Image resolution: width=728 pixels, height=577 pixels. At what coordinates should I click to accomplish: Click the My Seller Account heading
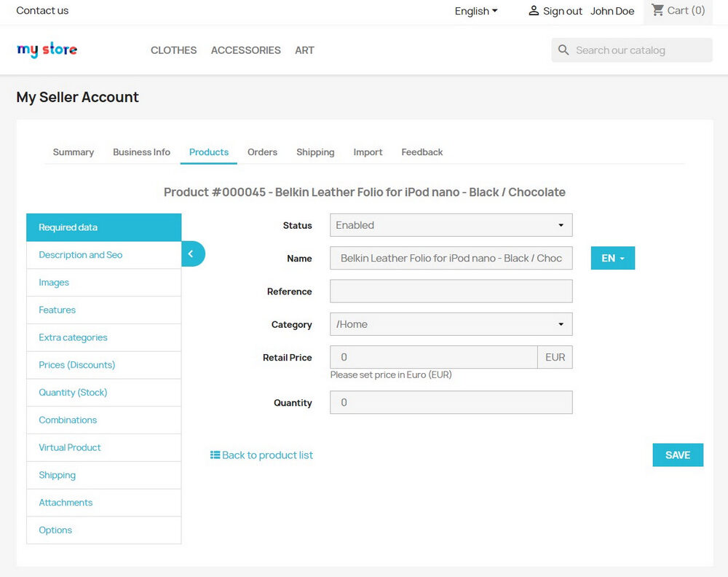[78, 97]
